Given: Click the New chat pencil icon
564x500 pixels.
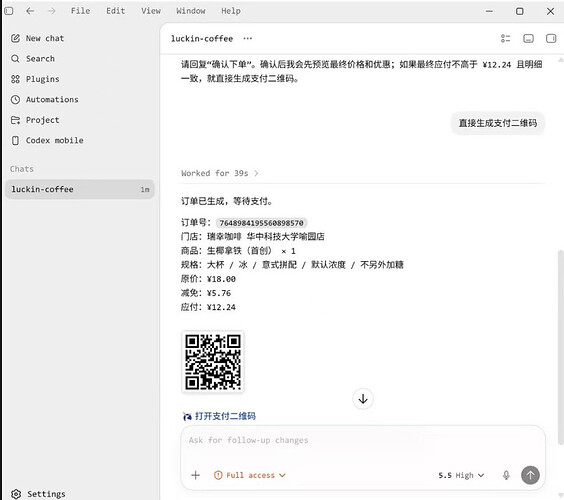Looking at the screenshot, I should [15, 38].
